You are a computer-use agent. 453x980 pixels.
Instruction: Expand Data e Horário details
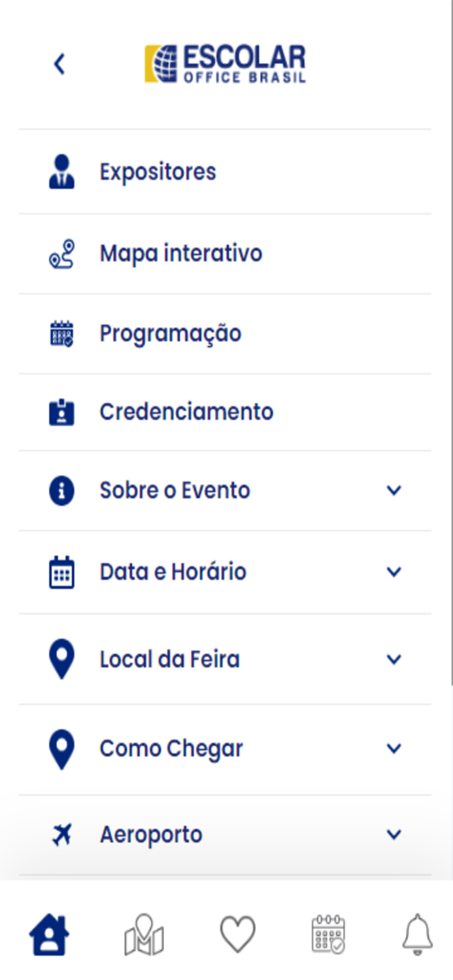tap(394, 571)
